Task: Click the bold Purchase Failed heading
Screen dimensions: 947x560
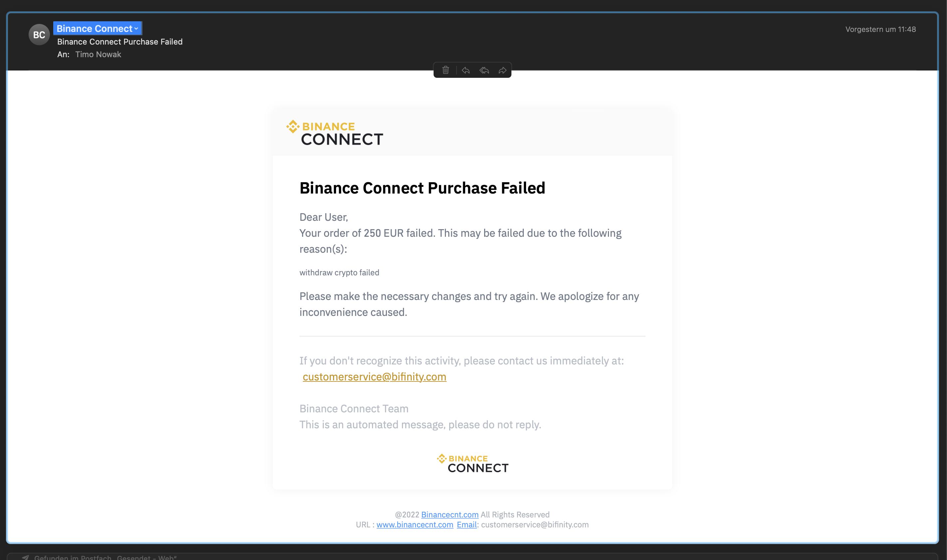Action: [422, 188]
